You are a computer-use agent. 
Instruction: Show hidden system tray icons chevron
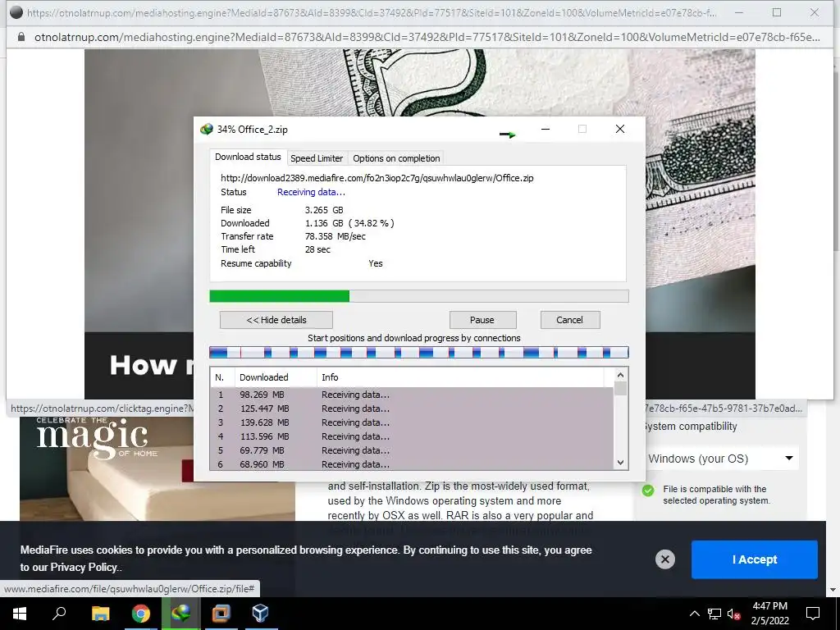[x=694, y=614]
